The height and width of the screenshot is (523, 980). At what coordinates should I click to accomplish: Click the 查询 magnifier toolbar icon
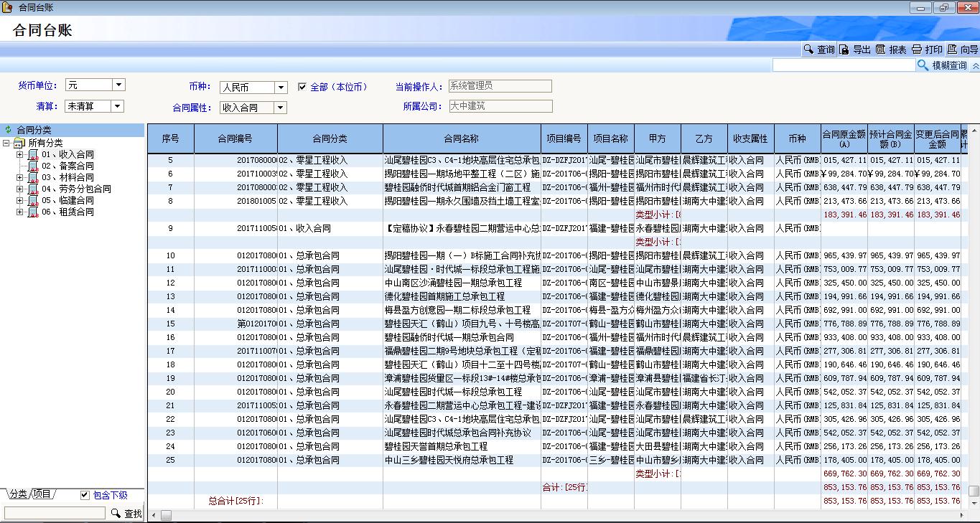click(808, 50)
